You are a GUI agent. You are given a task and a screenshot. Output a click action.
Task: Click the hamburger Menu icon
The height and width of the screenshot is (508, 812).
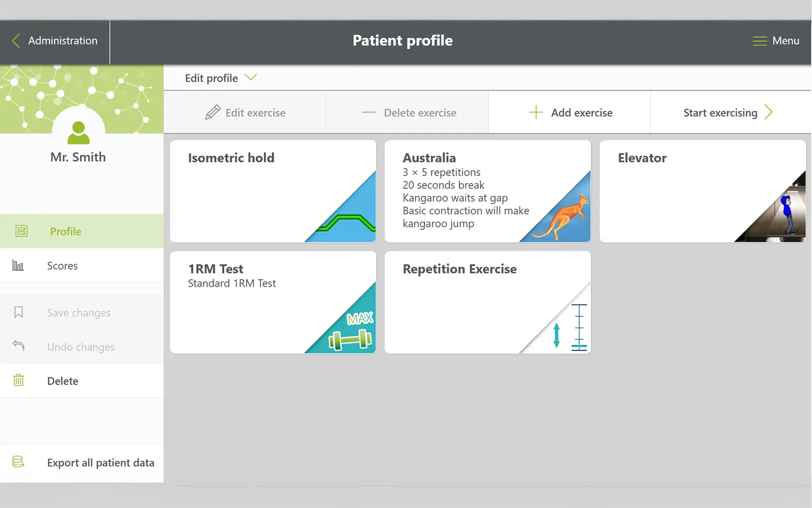pyautogui.click(x=759, y=41)
